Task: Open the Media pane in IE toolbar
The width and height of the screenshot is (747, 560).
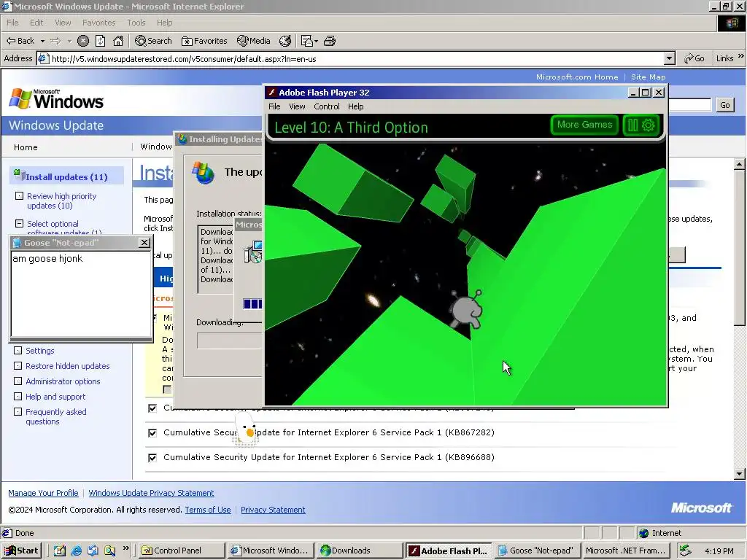Action: [253, 41]
